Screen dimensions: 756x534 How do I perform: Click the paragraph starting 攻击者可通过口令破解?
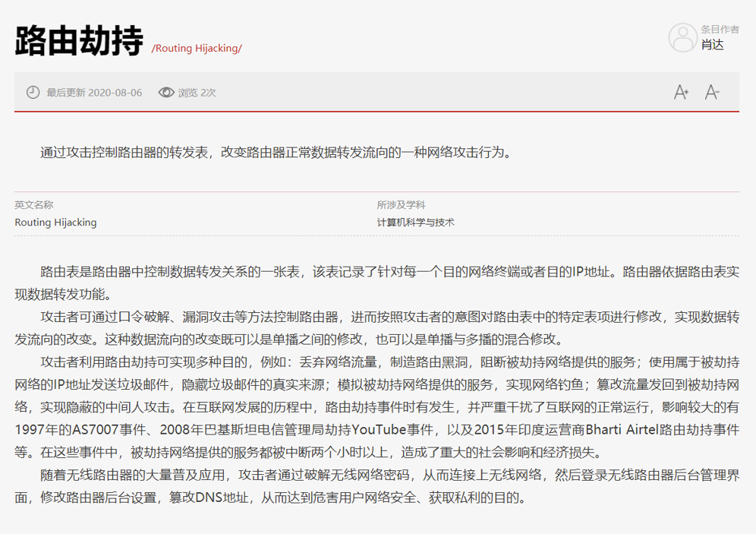377,328
